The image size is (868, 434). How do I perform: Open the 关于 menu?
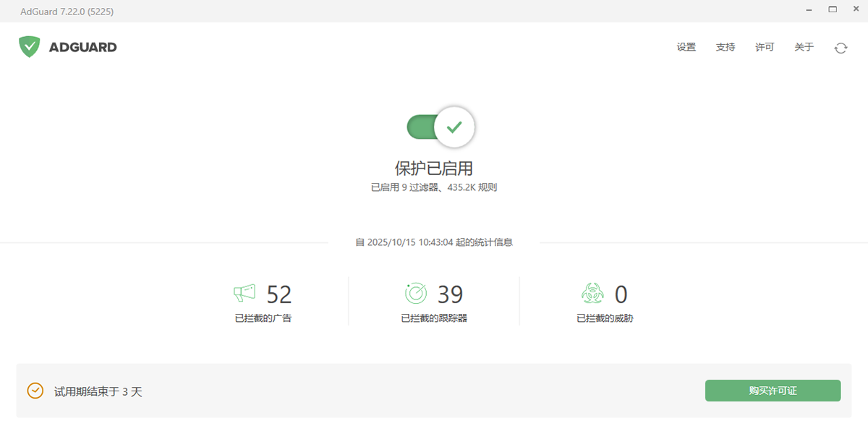804,47
